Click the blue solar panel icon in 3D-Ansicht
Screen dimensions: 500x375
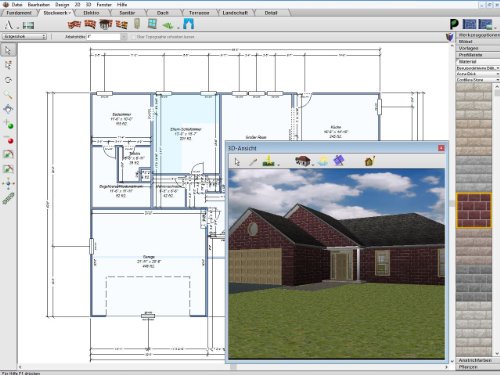[339, 161]
